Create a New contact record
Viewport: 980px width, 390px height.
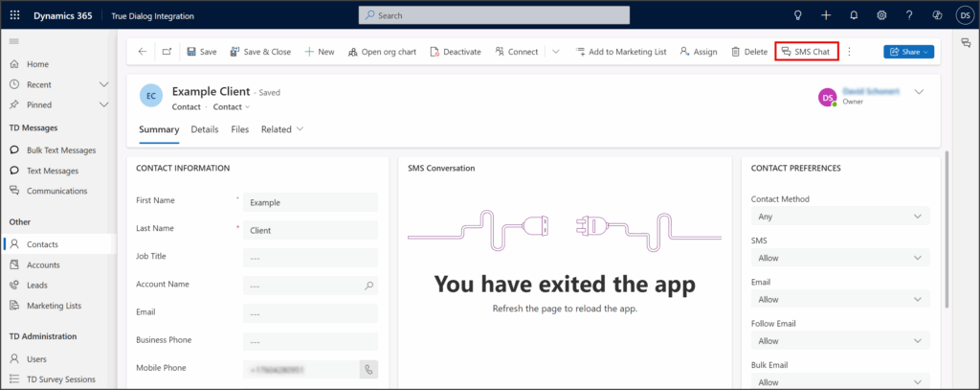point(320,52)
